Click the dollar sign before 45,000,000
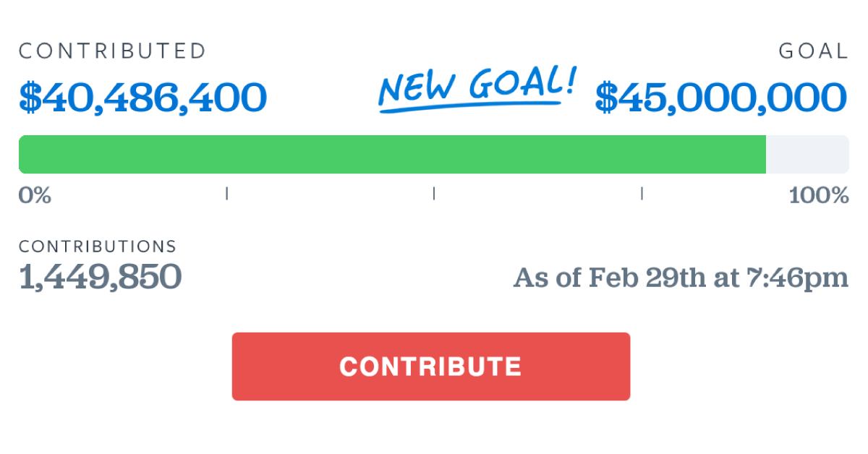868x454 pixels. click(606, 98)
